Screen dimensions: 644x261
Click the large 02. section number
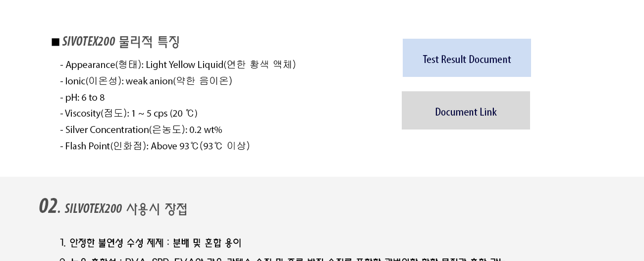click(x=49, y=206)
